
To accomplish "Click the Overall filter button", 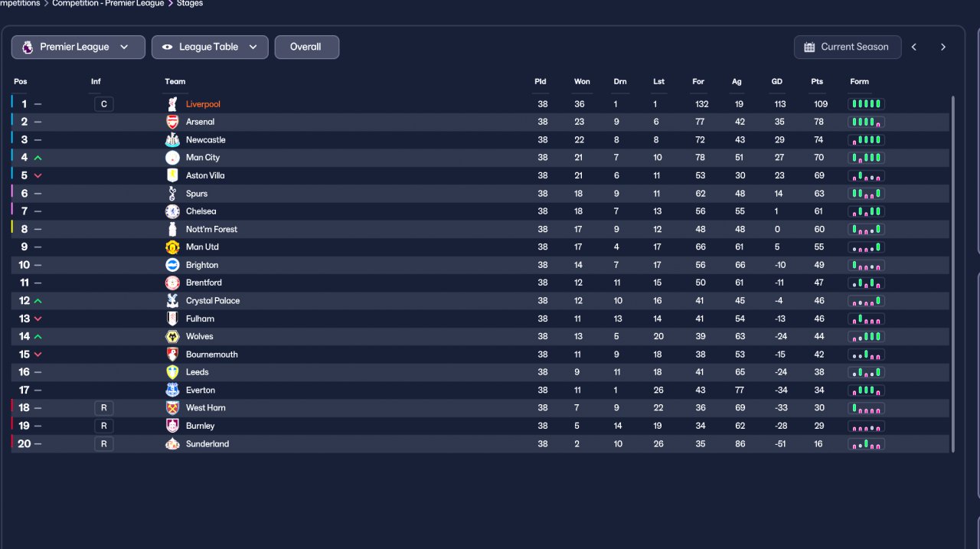I will [x=306, y=47].
